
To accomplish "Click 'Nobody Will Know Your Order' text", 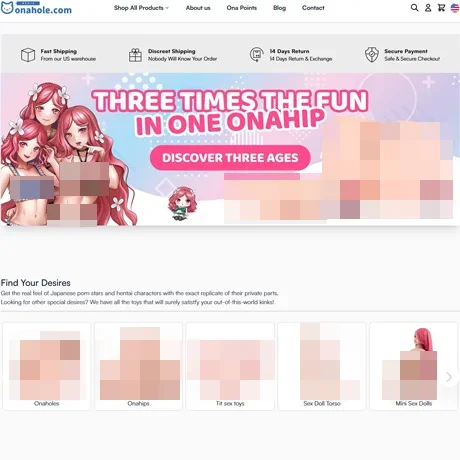I will click(x=182, y=59).
